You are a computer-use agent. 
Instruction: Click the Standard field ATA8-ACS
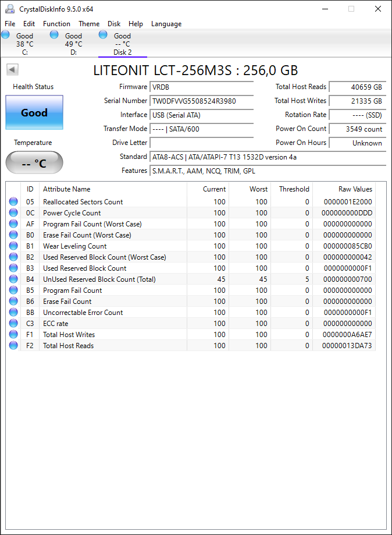[x=268, y=157]
